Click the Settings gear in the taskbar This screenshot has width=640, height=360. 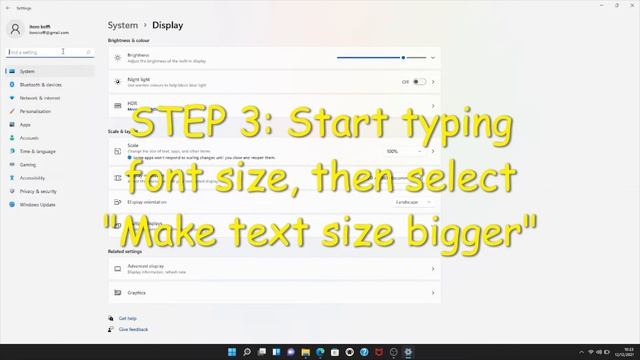(408, 352)
